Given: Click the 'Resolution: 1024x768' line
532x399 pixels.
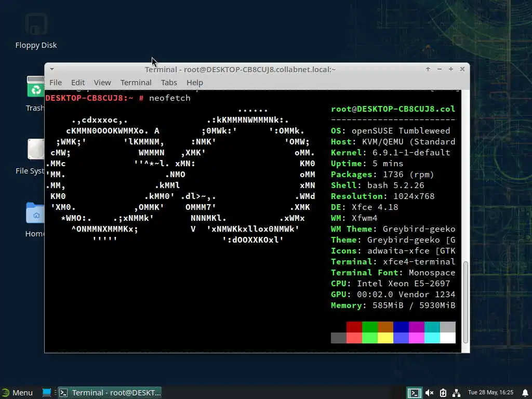Looking at the screenshot, I should click(x=383, y=196).
